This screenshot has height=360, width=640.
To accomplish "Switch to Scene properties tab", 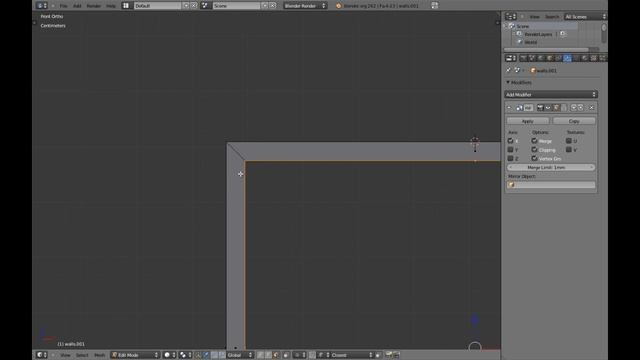I will [532, 58].
